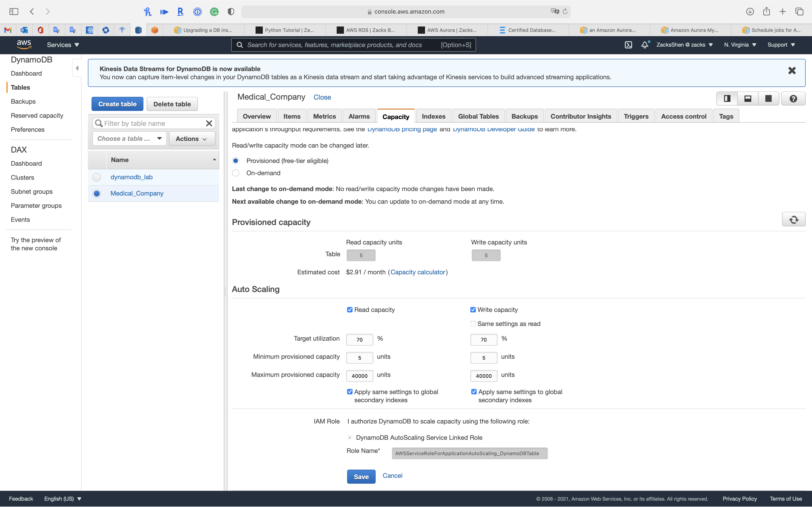Open the N. Virginia region menu
This screenshot has height=507, width=812.
740,45
